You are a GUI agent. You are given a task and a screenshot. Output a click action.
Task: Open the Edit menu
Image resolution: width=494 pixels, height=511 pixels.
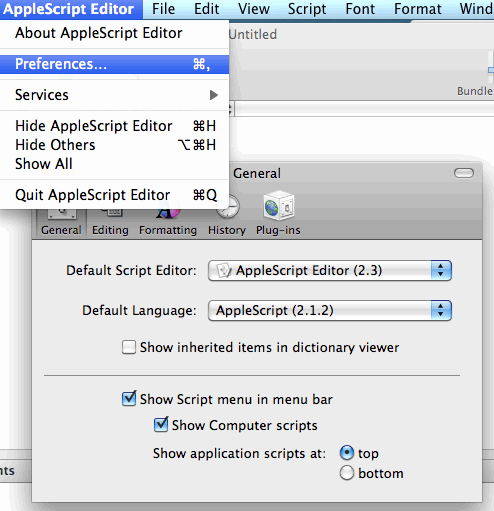(207, 9)
